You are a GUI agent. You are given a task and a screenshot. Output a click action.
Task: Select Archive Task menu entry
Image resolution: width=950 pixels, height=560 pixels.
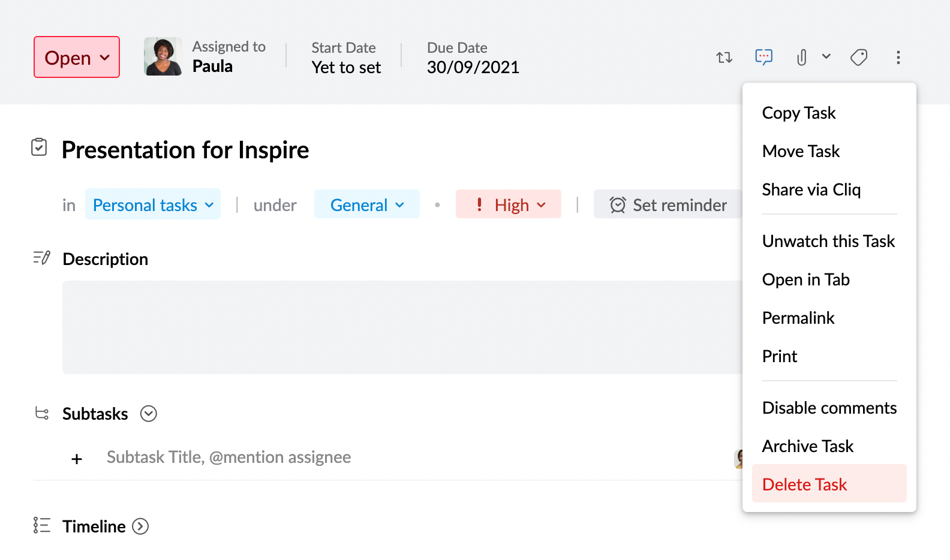point(807,446)
